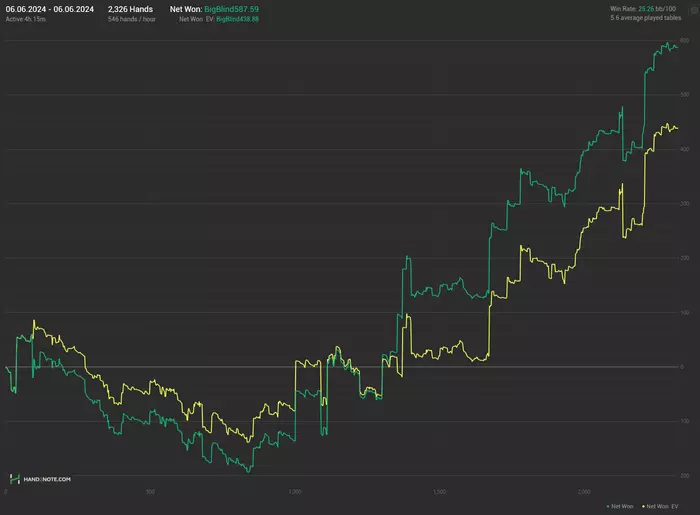The height and width of the screenshot is (515, 700).
Task: Toggle the Net Won series legend label
Action: 622,507
